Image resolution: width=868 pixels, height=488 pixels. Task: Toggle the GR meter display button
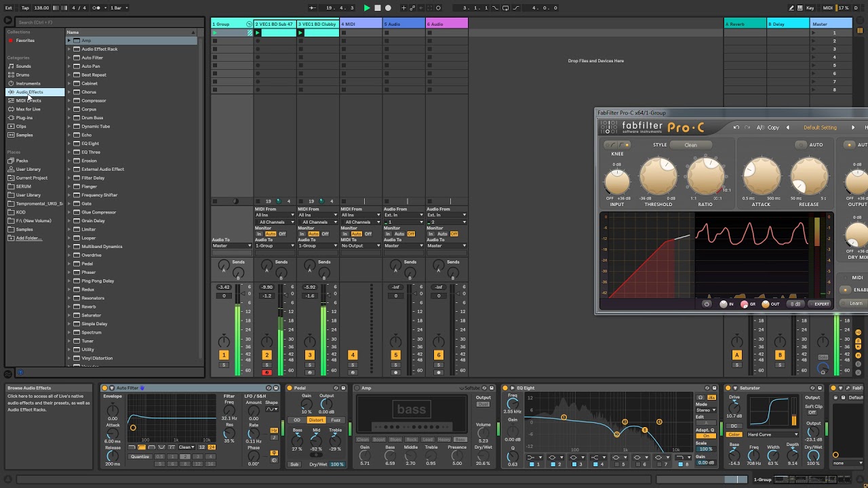[748, 304]
